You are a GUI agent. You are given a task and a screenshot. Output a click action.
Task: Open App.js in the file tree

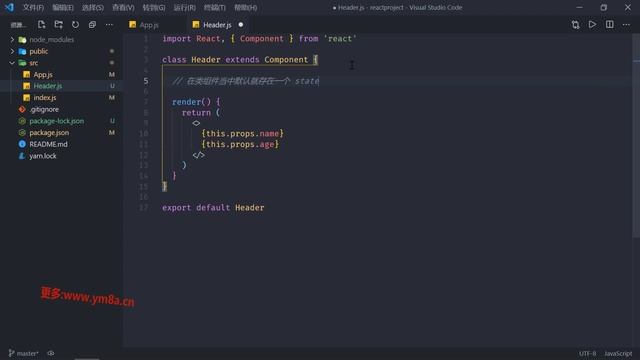(42, 74)
